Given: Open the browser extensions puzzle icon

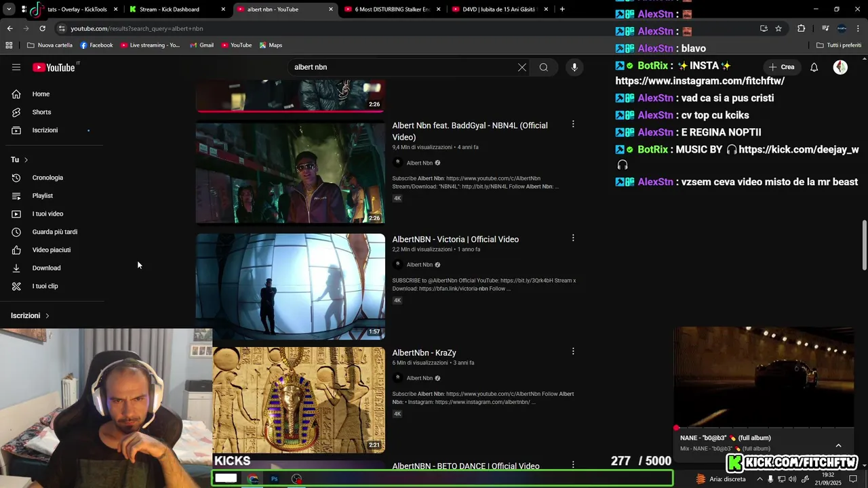Looking at the screenshot, I should (x=802, y=28).
